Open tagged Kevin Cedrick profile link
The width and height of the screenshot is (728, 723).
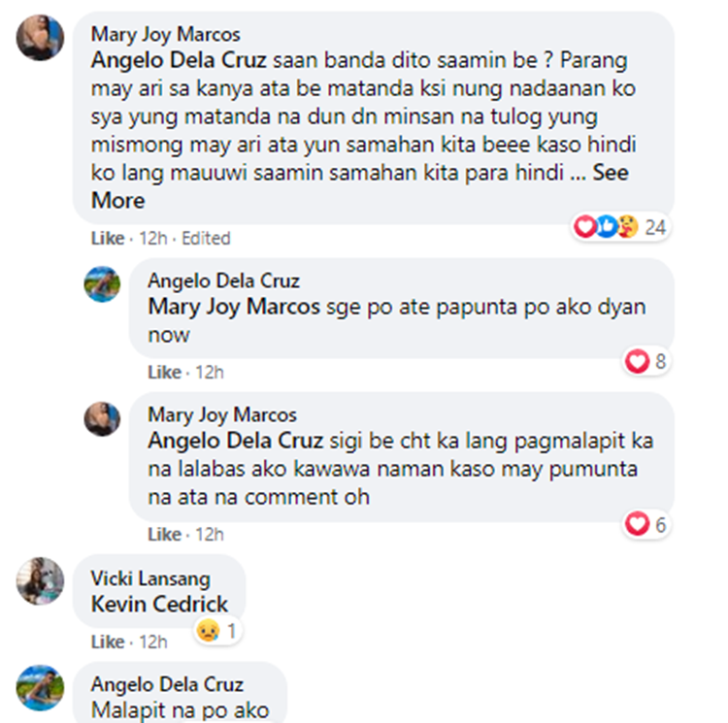159,605
